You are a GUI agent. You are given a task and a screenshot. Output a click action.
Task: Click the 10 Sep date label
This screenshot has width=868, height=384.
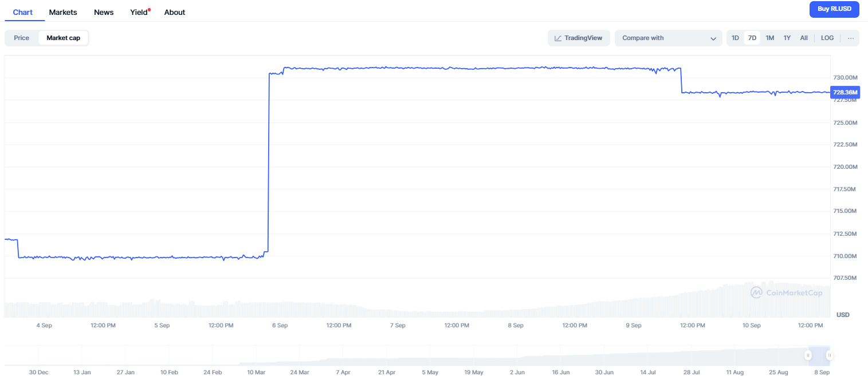[x=751, y=325]
